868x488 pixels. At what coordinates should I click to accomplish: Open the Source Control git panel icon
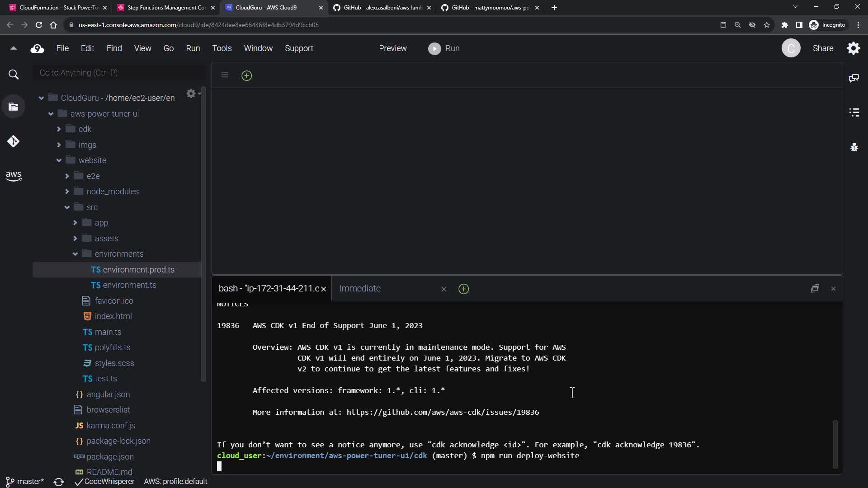(x=14, y=141)
